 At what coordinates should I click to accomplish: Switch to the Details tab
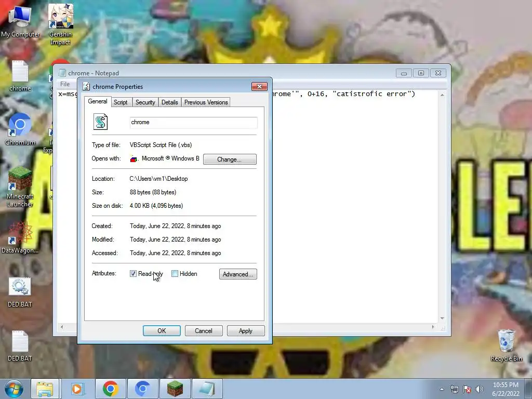tap(170, 102)
